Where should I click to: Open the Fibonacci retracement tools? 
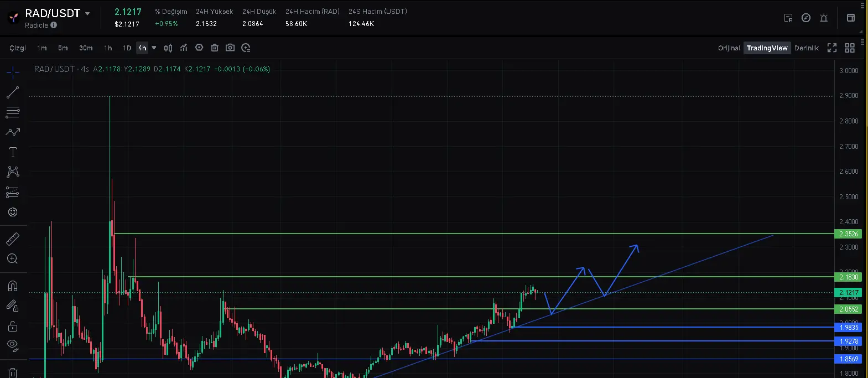point(13,112)
